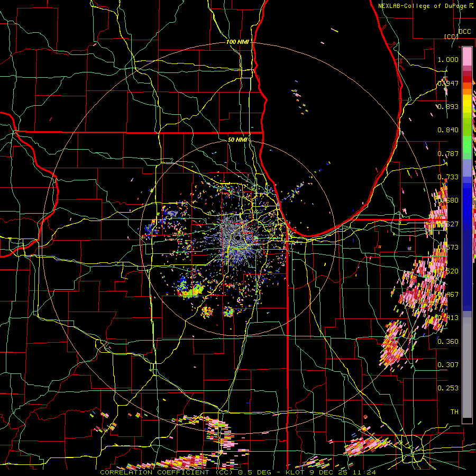
Task: Click the 100 NMI range ring label
Action: point(237,42)
